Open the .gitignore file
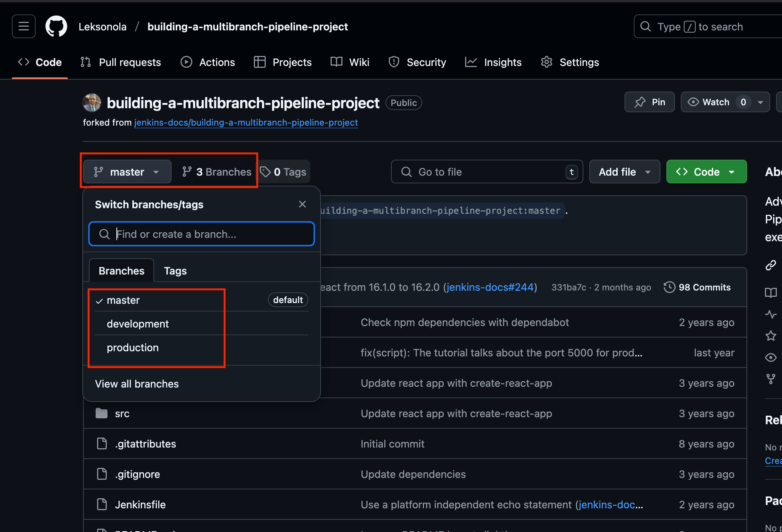 point(137,474)
